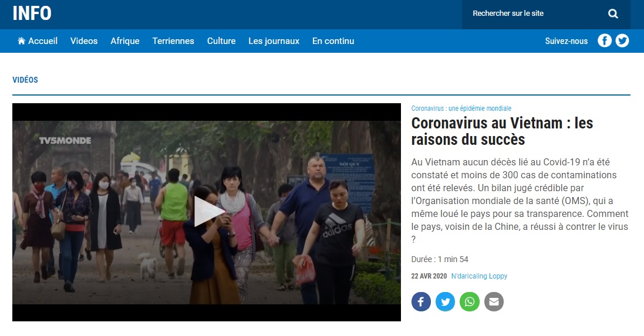Open author link N'daricaling Loppy
644x336 pixels.
pos(479,276)
